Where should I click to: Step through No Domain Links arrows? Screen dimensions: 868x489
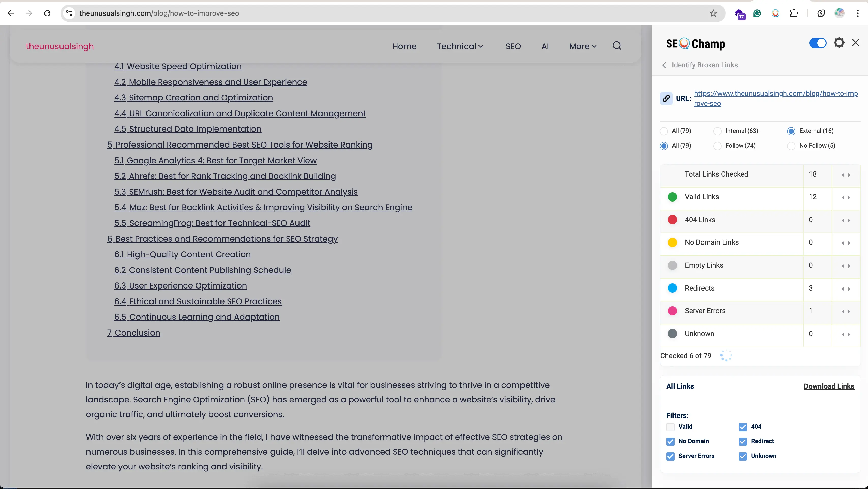pyautogui.click(x=846, y=243)
